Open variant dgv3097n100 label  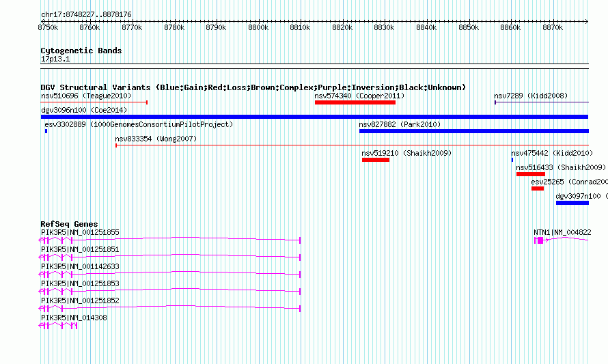(x=581, y=196)
